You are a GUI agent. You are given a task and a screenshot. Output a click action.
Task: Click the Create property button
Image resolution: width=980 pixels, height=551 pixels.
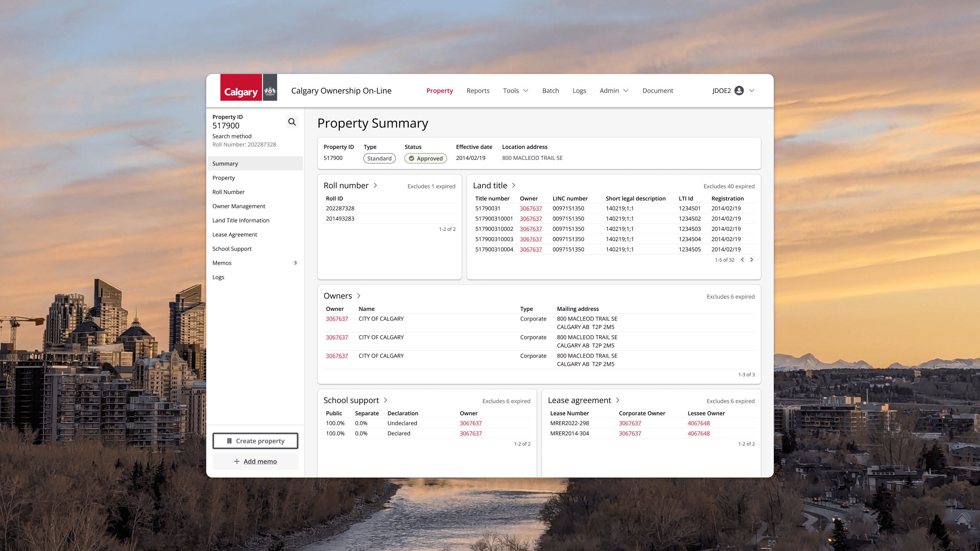(255, 441)
